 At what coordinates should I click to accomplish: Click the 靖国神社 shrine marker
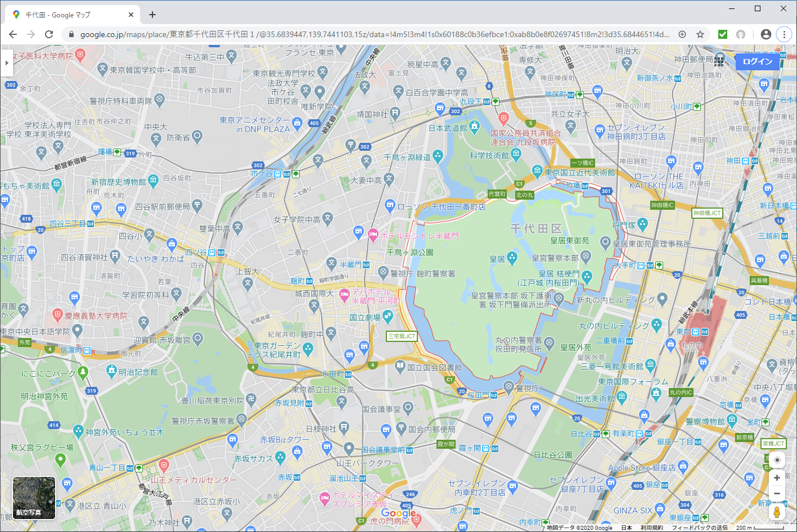(395, 112)
